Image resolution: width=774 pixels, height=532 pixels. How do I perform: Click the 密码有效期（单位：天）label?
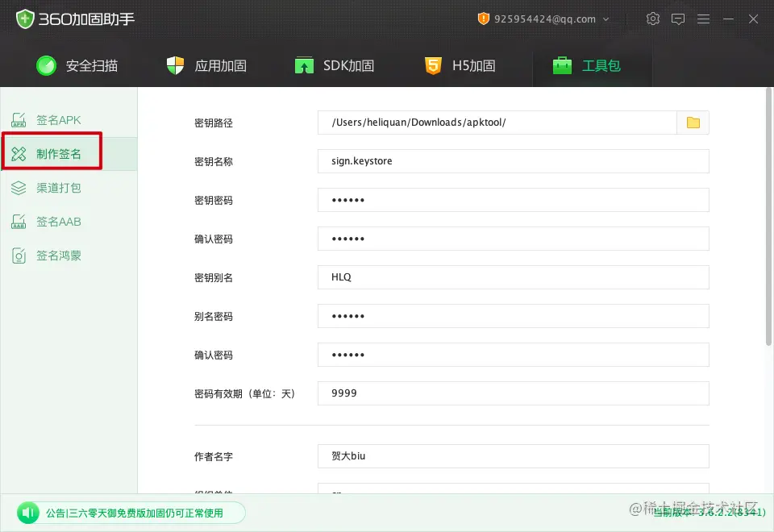point(245,394)
